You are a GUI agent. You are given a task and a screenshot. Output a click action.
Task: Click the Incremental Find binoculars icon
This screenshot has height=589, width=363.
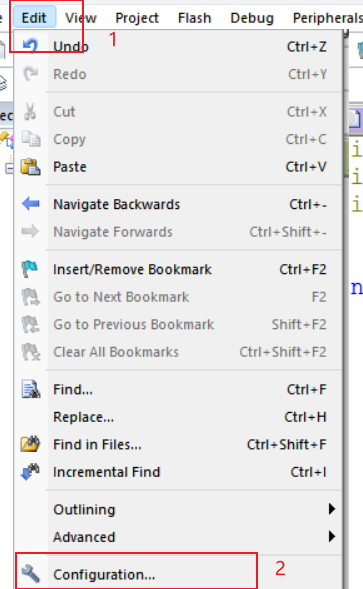pyautogui.click(x=30, y=472)
